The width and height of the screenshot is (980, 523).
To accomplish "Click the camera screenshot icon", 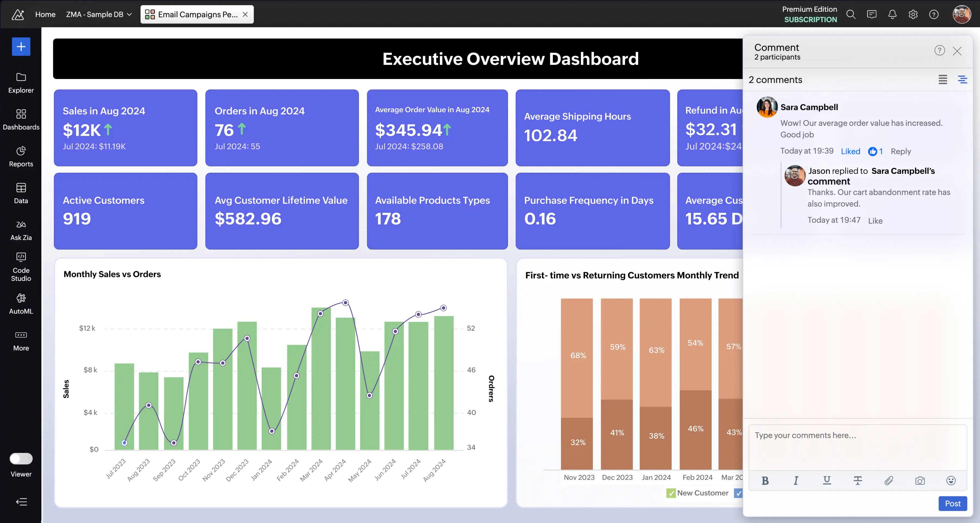I will pyautogui.click(x=920, y=481).
